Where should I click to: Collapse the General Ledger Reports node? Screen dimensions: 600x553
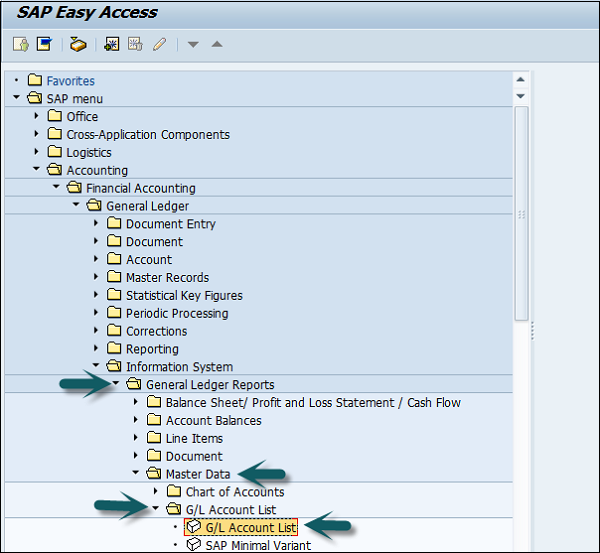pos(117,385)
